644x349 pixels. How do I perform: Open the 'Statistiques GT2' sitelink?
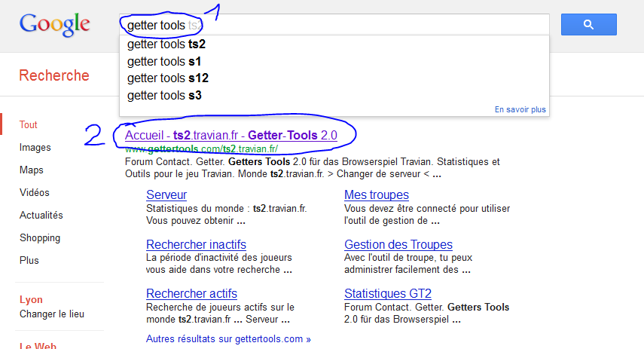point(388,293)
